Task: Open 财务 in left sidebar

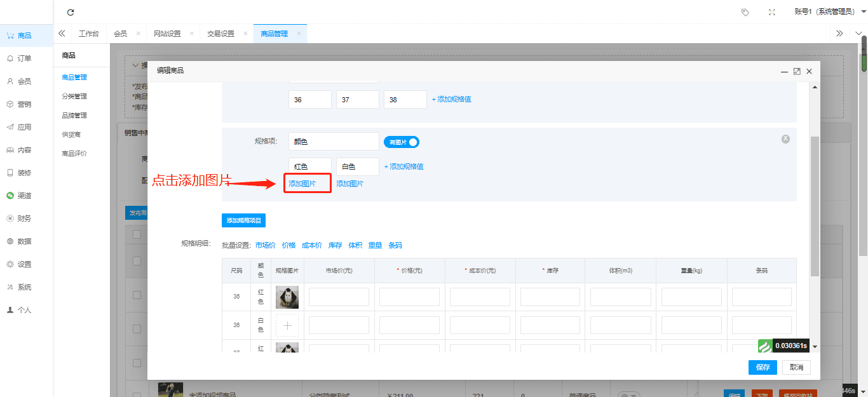Action: (x=25, y=219)
